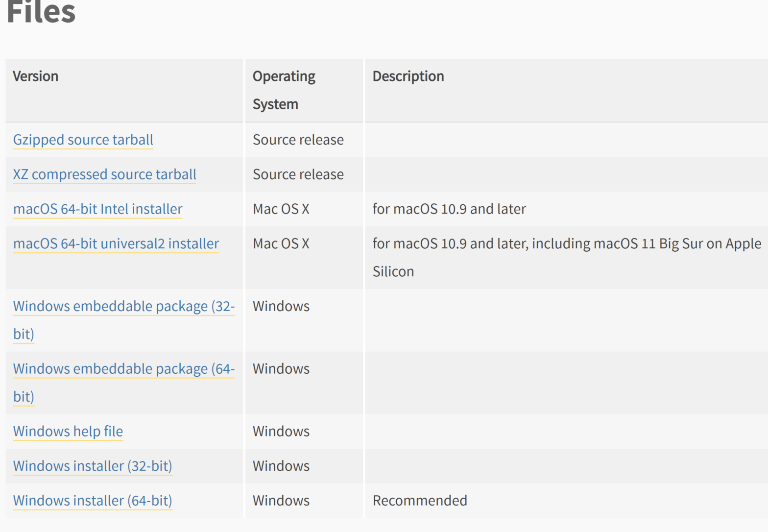
Task: Click Windows cell in help file row
Action: [x=281, y=432]
